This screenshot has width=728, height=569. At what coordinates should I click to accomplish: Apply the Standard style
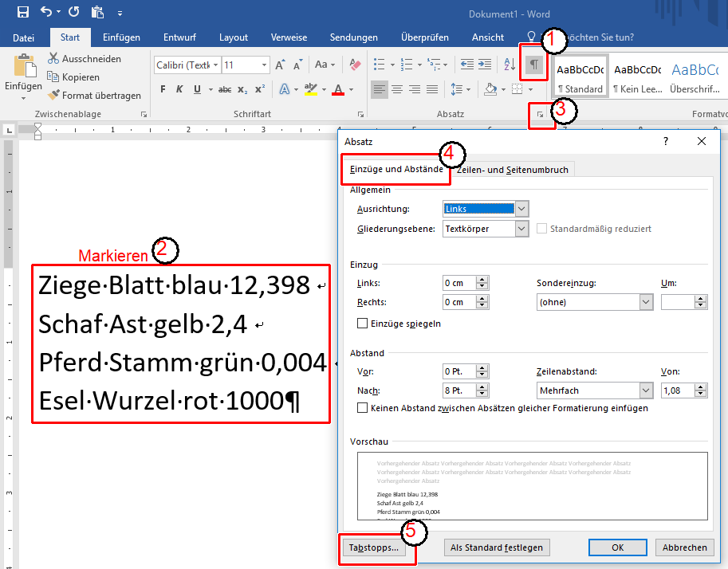click(x=580, y=77)
